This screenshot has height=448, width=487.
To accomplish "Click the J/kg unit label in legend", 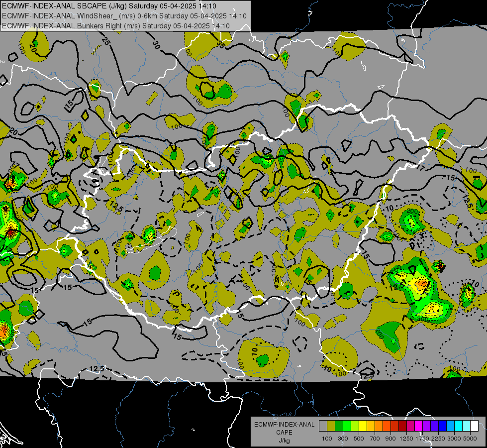I will [x=284, y=441].
